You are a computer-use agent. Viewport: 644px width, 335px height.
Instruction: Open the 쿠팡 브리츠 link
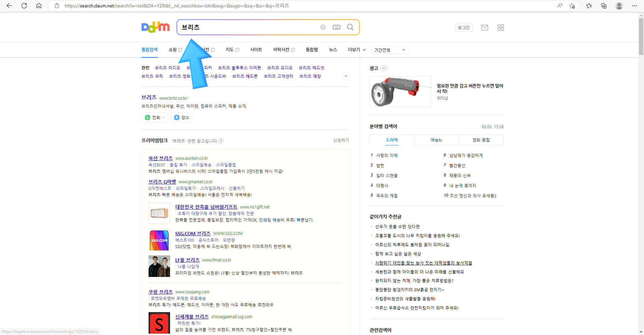(x=161, y=292)
